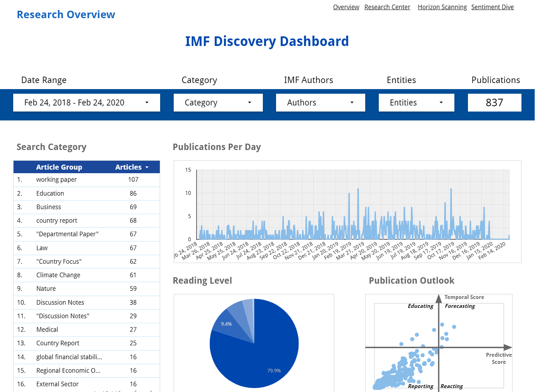Select the Education row
The image size is (535, 392).
(87, 194)
